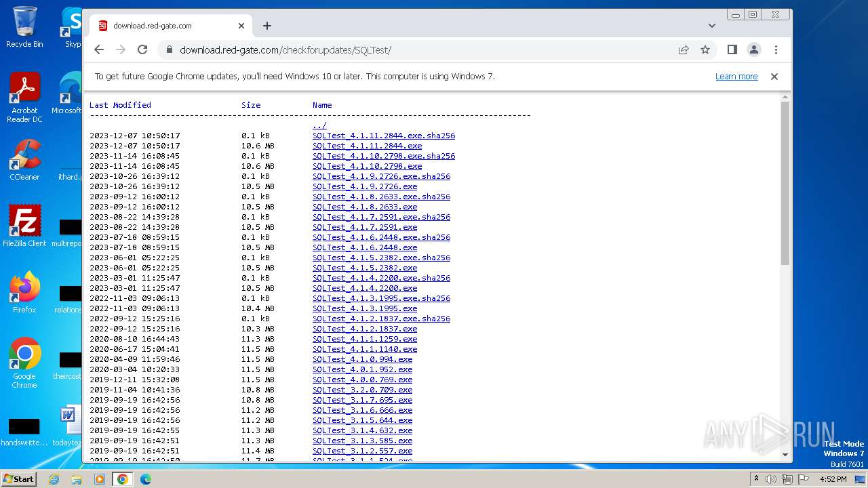The image size is (868, 488).
Task: Download SQLTest_3.1.2.557.exe
Action: 362,451
